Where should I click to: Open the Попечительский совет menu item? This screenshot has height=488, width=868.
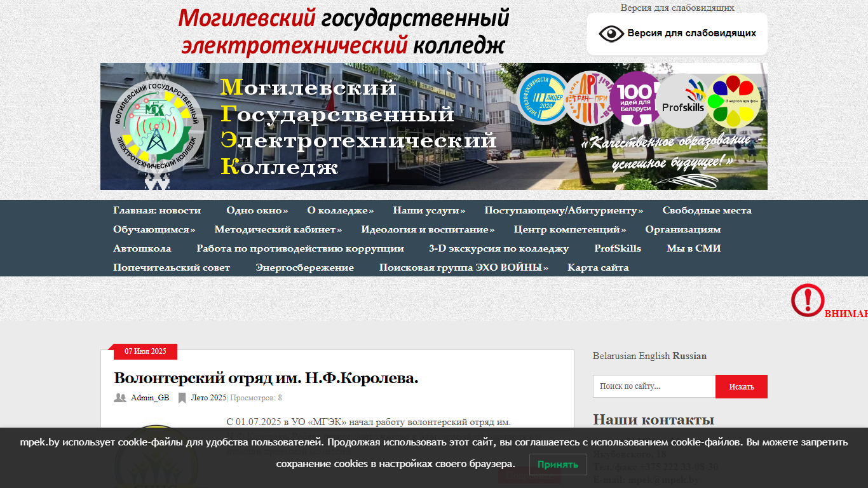pyautogui.click(x=172, y=268)
